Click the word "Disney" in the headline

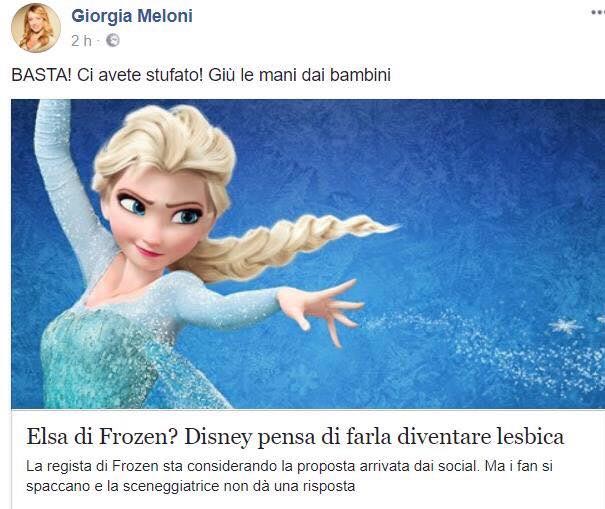click(218, 437)
